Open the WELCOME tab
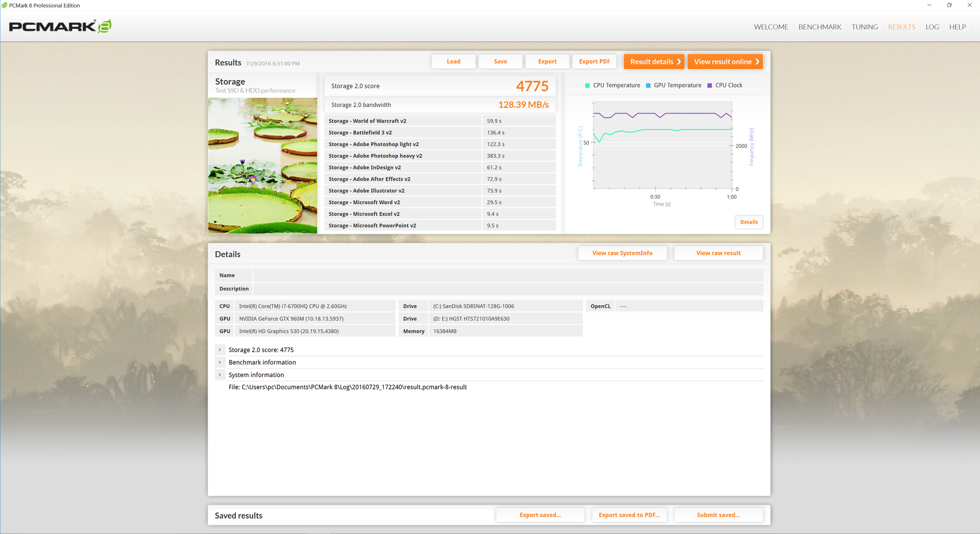The image size is (980, 534). (771, 27)
